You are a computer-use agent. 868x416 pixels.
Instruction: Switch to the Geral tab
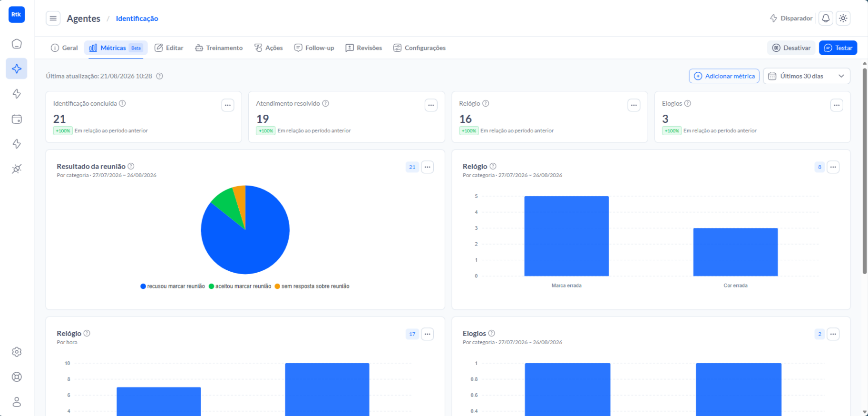tap(64, 48)
